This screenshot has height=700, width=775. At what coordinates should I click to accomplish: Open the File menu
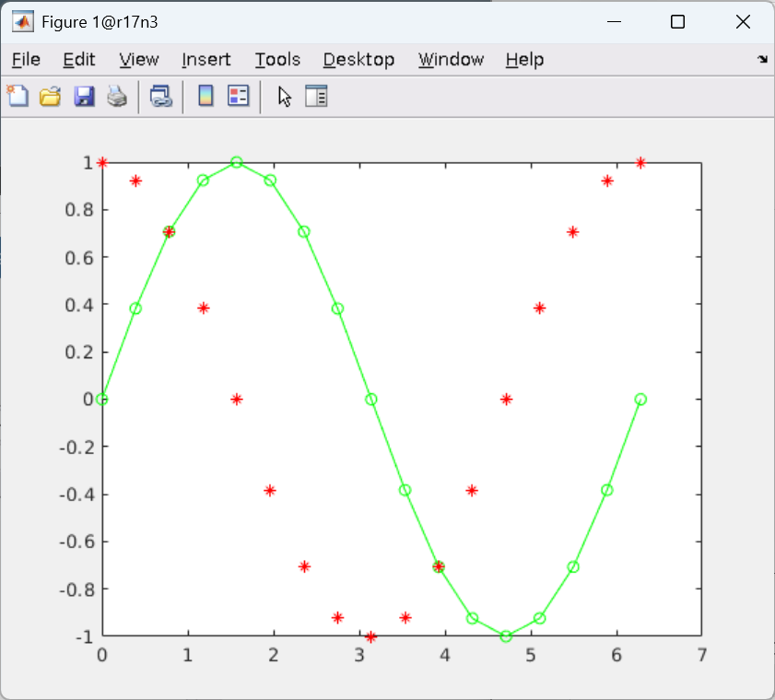pyautogui.click(x=26, y=60)
